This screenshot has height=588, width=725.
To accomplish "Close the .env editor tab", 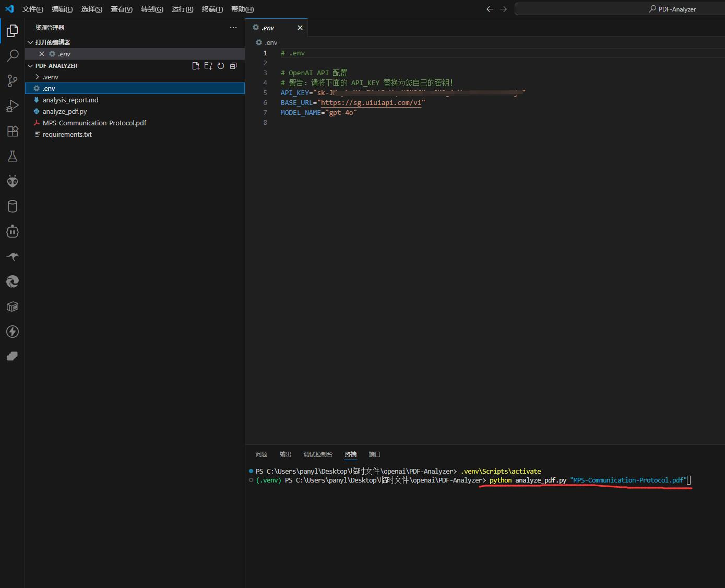I will [300, 28].
